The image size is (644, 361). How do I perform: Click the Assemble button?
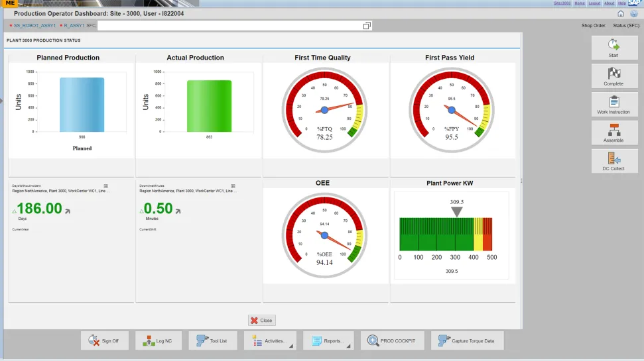tap(614, 132)
